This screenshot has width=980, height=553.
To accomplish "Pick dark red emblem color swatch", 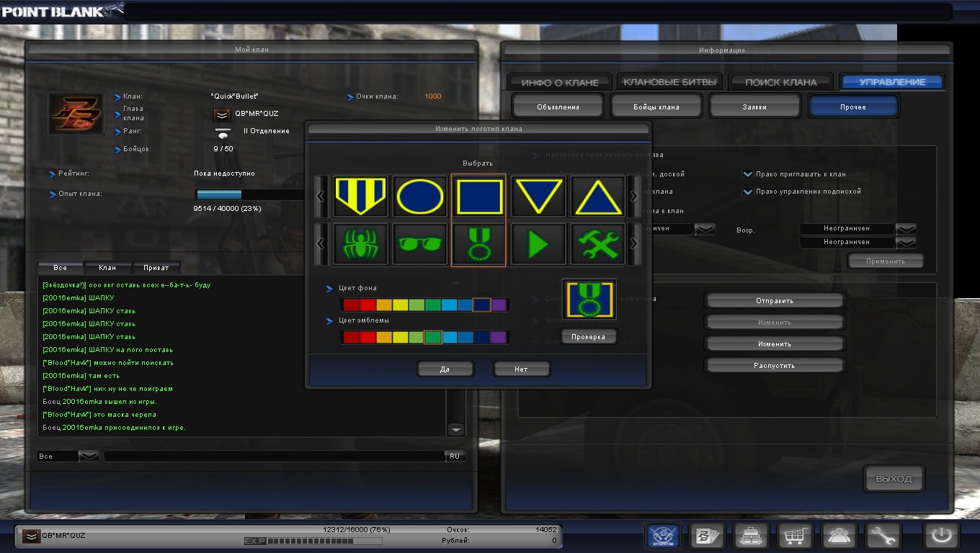I will coord(351,337).
